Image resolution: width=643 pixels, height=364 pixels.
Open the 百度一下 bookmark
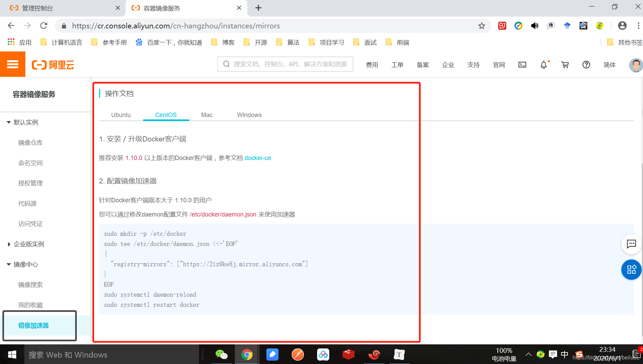tap(169, 42)
